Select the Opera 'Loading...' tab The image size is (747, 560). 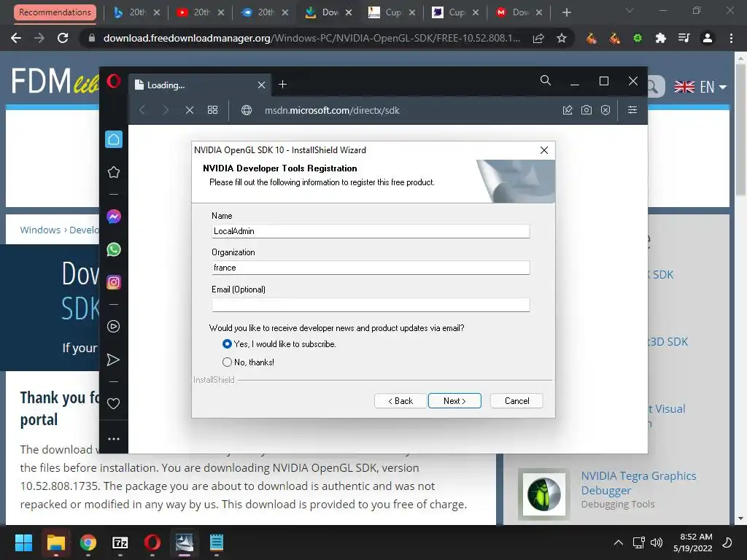pyautogui.click(x=200, y=85)
